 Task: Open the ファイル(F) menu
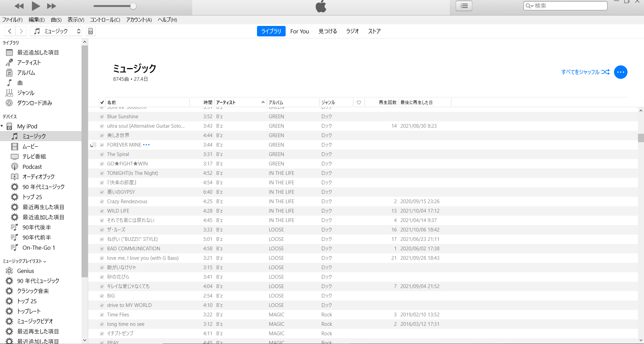point(12,20)
